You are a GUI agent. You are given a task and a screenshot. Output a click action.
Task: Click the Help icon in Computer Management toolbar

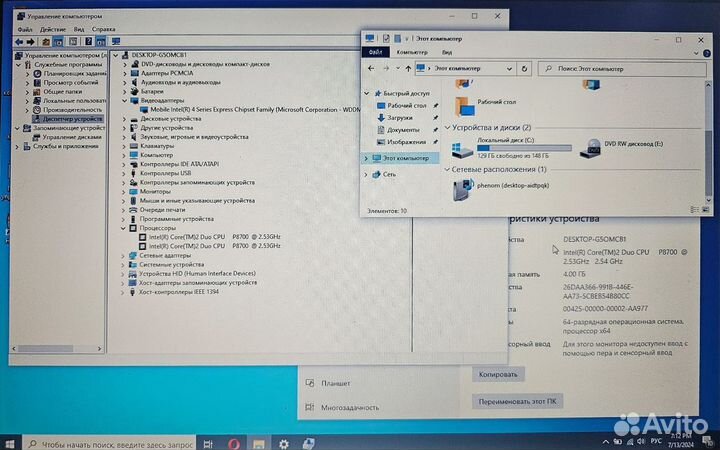(x=89, y=42)
